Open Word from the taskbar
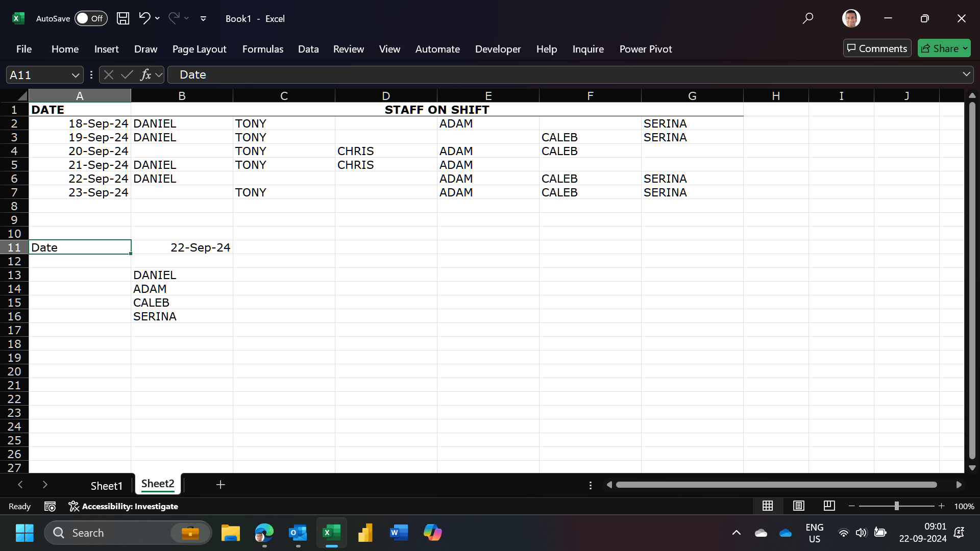The image size is (980, 551). click(x=399, y=533)
